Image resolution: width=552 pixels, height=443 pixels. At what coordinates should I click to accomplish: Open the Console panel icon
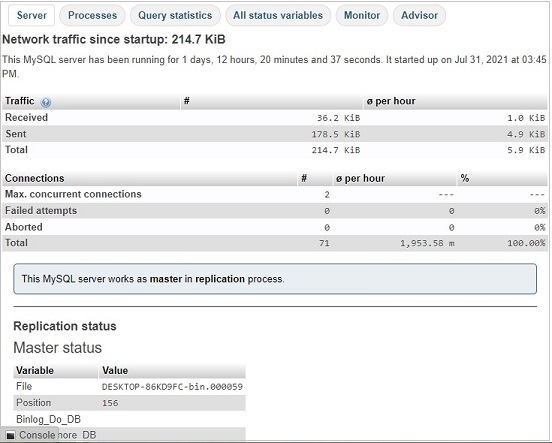tap(10, 435)
